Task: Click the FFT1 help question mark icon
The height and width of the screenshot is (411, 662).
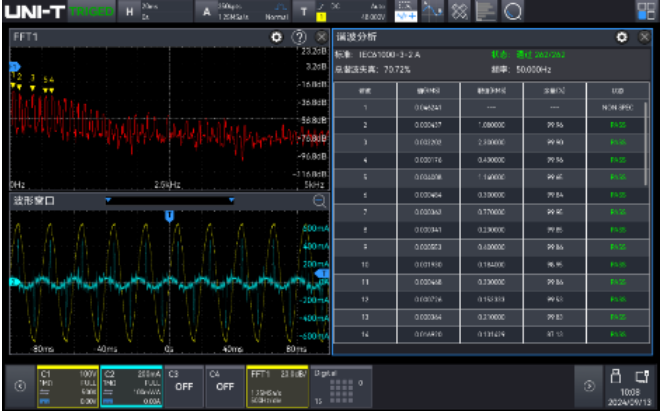Action: pyautogui.click(x=298, y=36)
